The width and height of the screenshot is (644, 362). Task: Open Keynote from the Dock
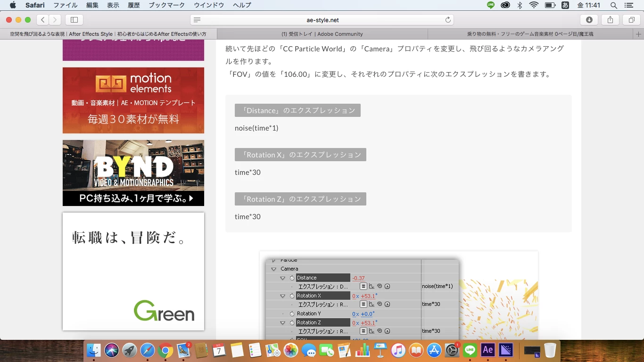point(380,350)
